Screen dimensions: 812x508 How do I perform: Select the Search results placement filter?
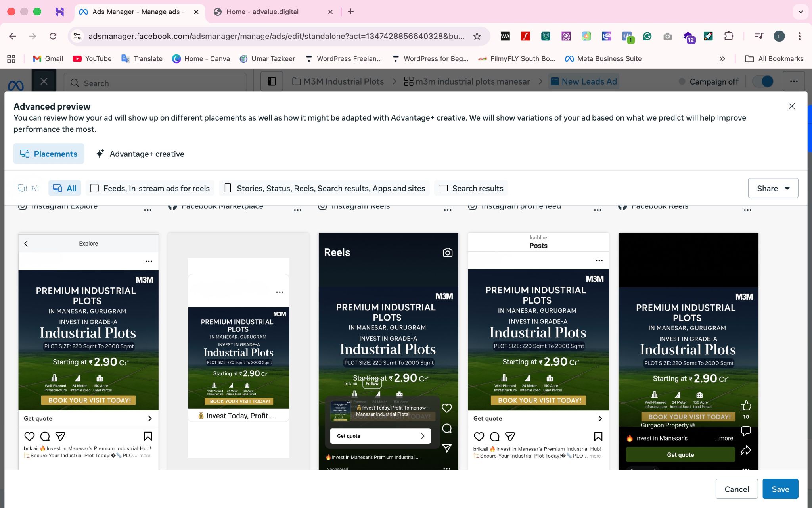pos(471,188)
